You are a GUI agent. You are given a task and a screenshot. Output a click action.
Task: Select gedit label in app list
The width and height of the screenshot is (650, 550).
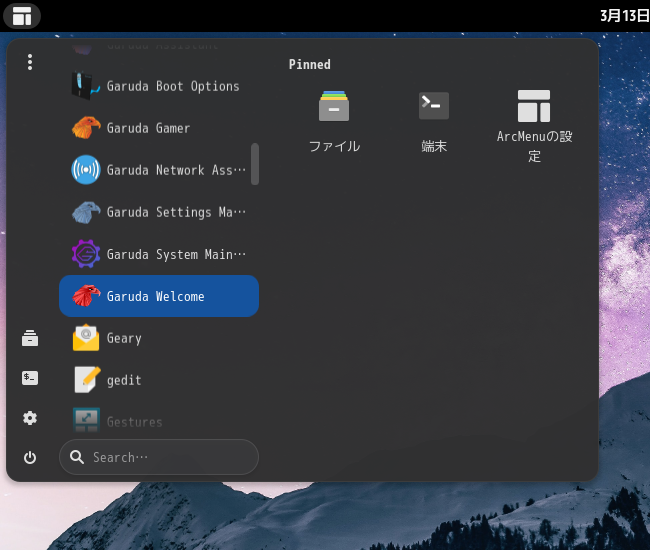pyautogui.click(x=124, y=380)
